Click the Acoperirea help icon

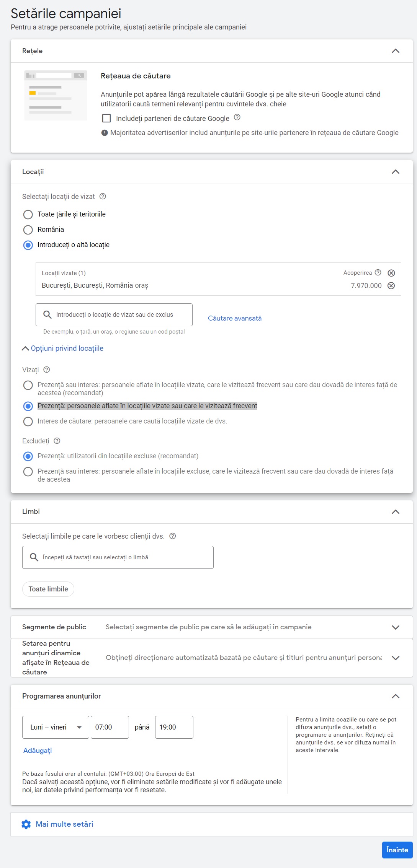378,272
